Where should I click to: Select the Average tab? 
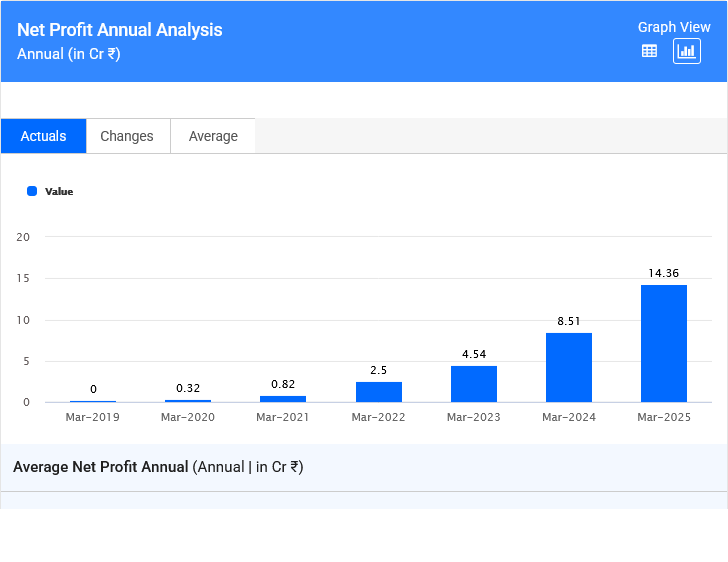213,136
